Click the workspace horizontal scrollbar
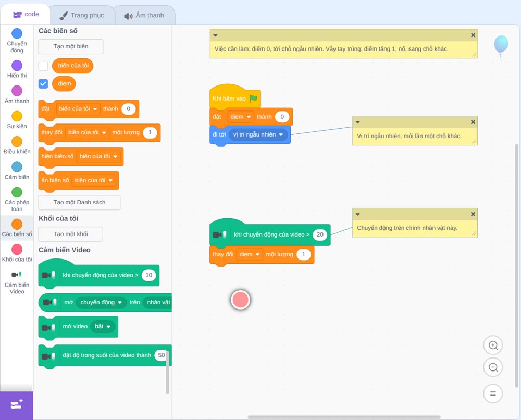 pyautogui.click(x=344, y=417)
